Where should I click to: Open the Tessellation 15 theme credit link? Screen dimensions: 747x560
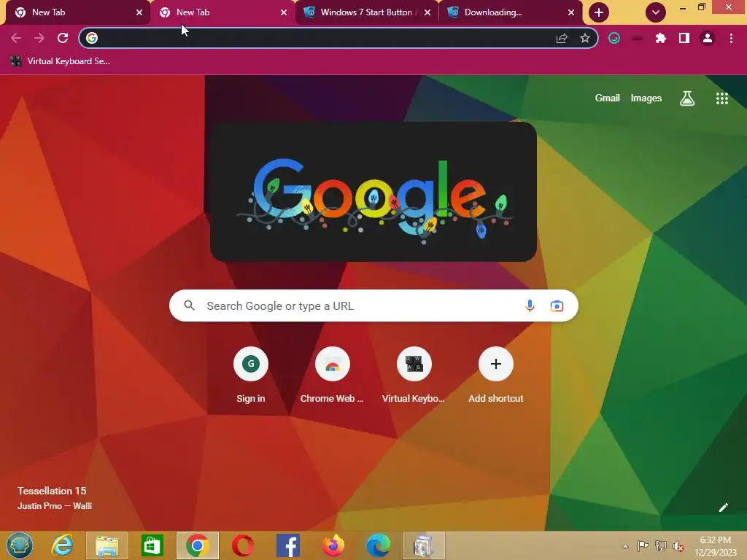[x=54, y=497]
